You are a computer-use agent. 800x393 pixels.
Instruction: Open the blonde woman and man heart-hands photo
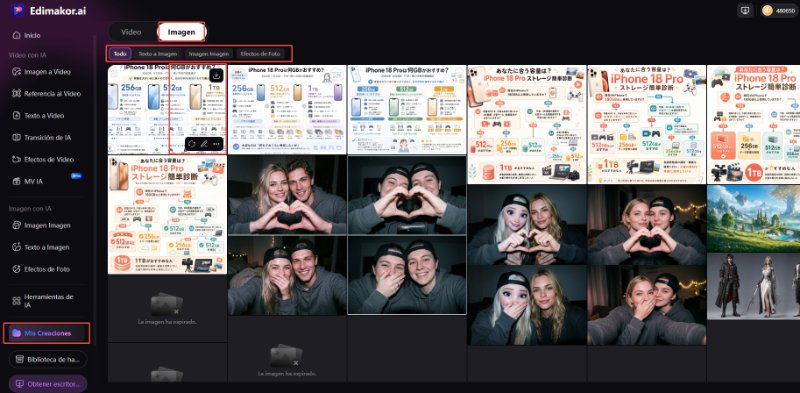[287, 195]
